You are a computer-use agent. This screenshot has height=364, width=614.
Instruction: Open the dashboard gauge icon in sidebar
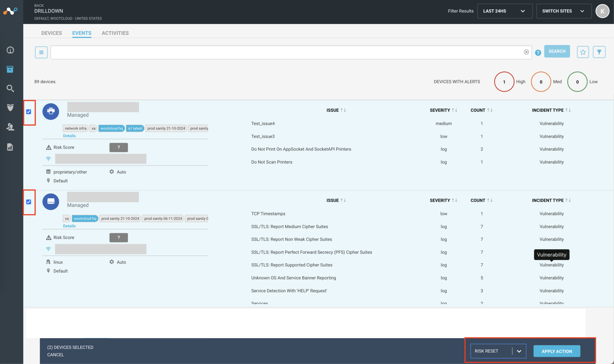(10, 50)
